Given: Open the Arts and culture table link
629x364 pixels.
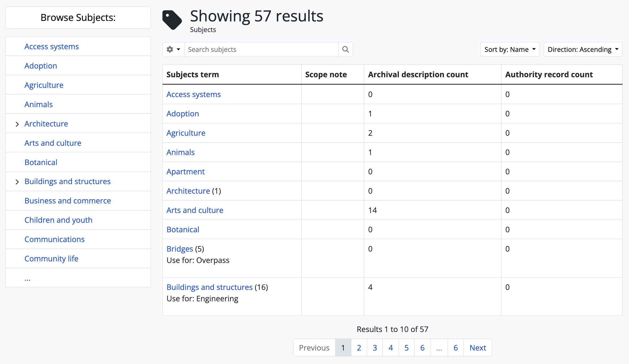Looking at the screenshot, I should pyautogui.click(x=195, y=210).
